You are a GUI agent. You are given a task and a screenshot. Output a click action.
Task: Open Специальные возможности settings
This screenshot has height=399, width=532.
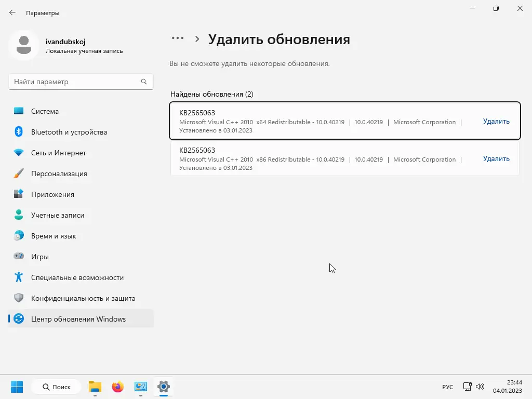tap(77, 277)
